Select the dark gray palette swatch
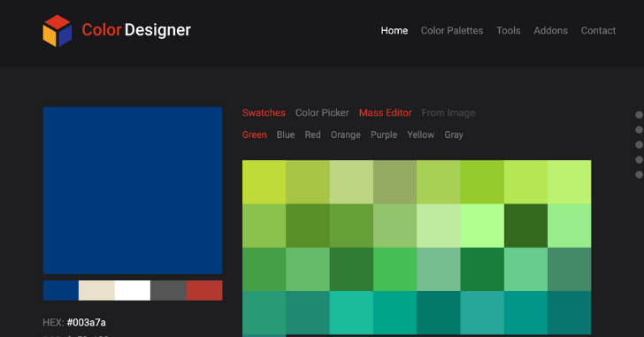This screenshot has height=337, width=644. coord(168,291)
